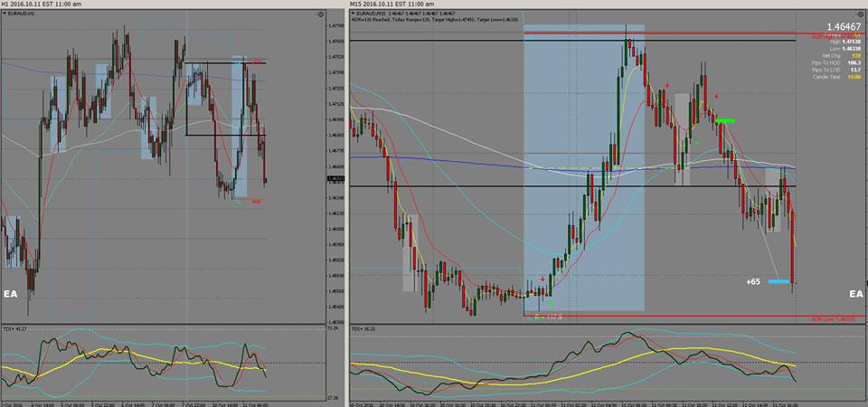Click the EA label on the M15 chart
868x407 pixels.
click(x=856, y=294)
